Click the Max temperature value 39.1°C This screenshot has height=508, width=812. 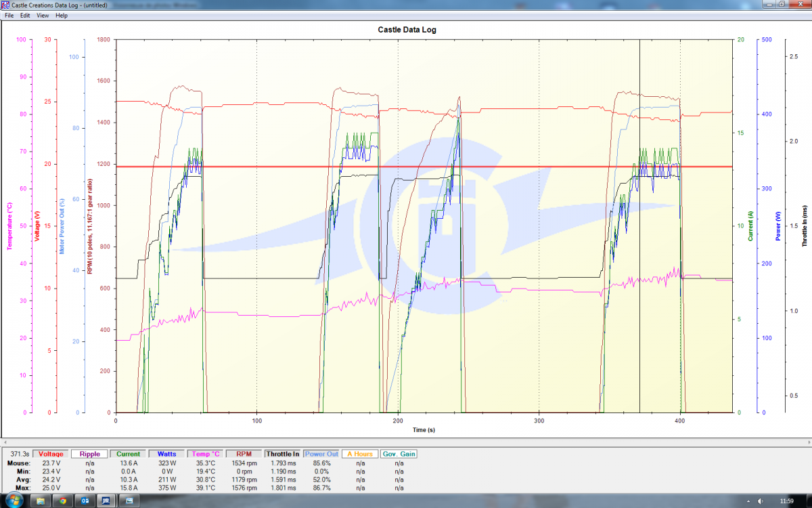(x=205, y=488)
